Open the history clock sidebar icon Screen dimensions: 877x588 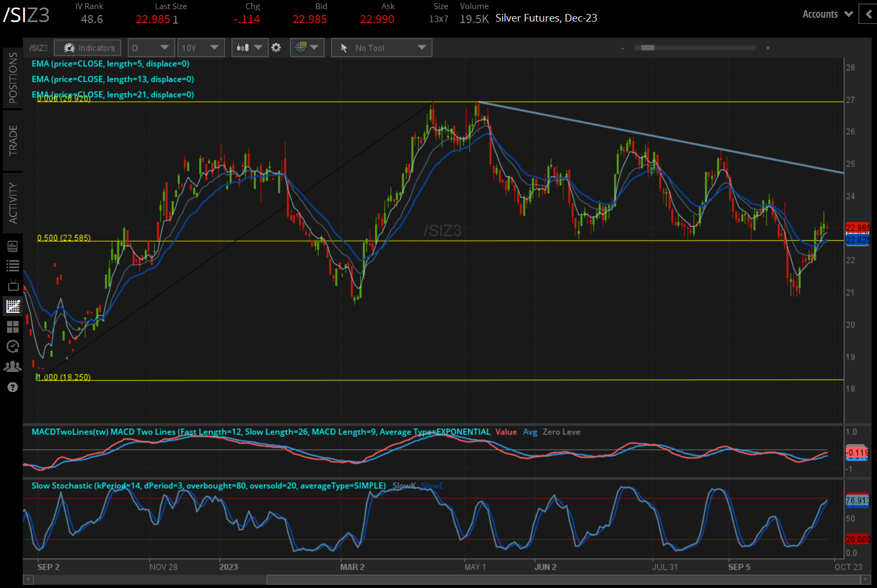coord(12,346)
